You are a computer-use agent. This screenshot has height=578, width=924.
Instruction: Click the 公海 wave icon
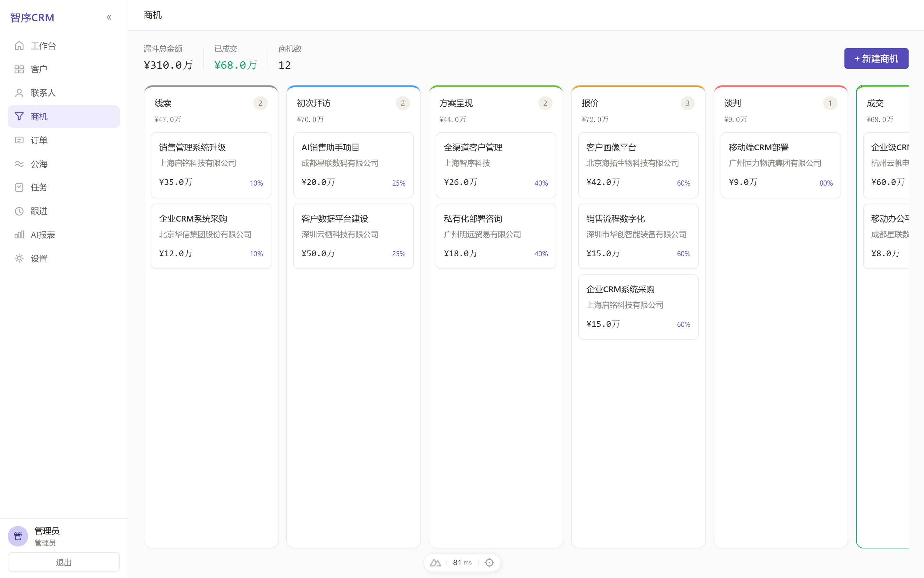(19, 164)
